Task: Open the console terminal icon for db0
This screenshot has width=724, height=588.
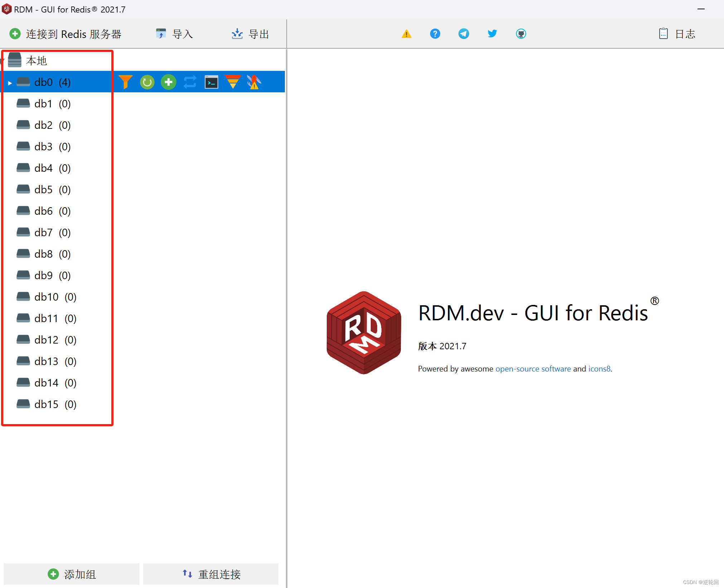Action: pyautogui.click(x=212, y=82)
